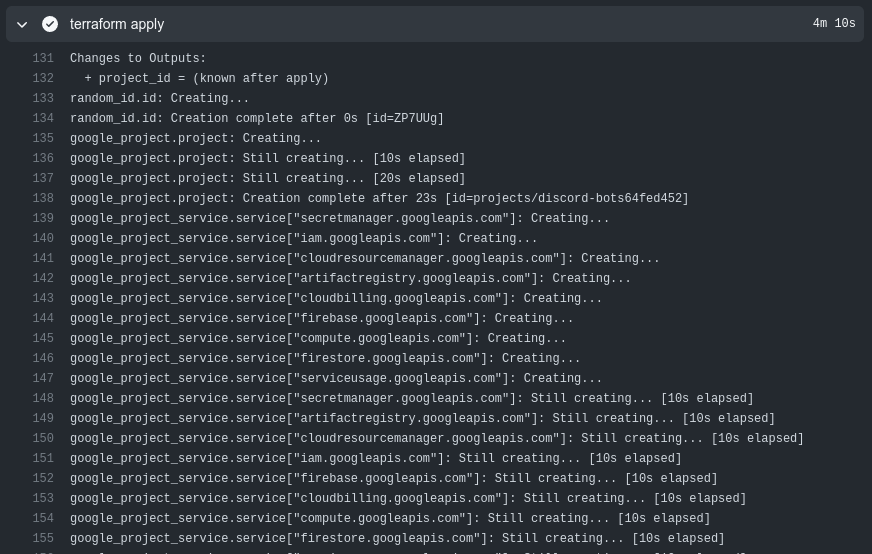Click the 4m 10s step duration
Screen dimensions: 872x554
point(834,23)
